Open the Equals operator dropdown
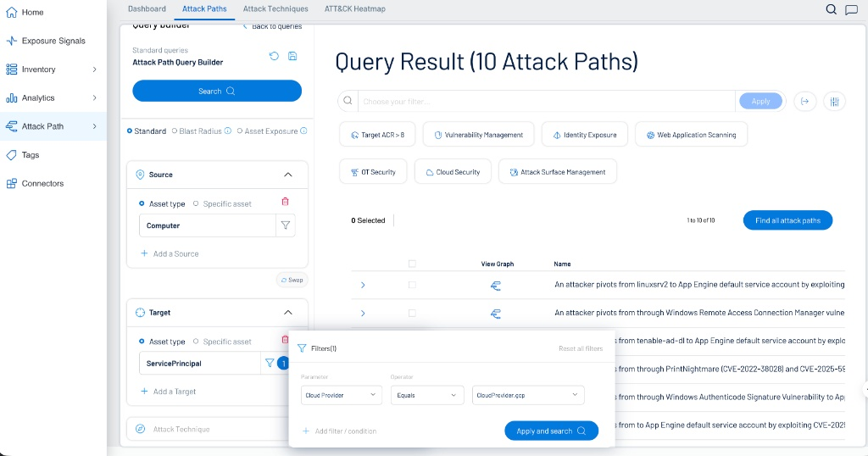This screenshot has height=456, width=868. click(x=426, y=395)
